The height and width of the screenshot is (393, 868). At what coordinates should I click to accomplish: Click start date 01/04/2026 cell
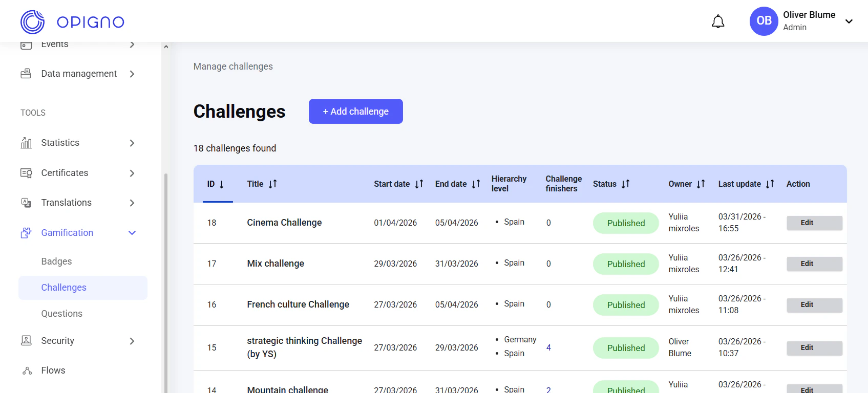395,223
